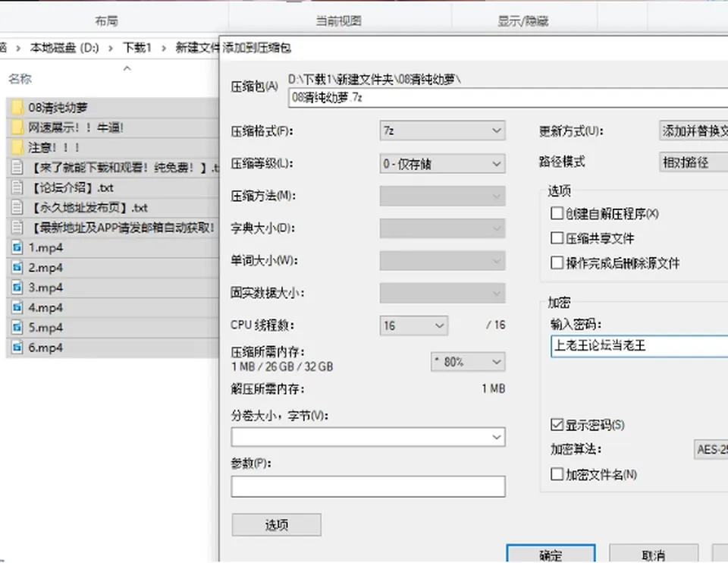Image resolution: width=728 pixels, height=563 pixels.
Task: Click the text file icon for 【最新地址及APP请发邮箱自动获取！
Action: 17,227
